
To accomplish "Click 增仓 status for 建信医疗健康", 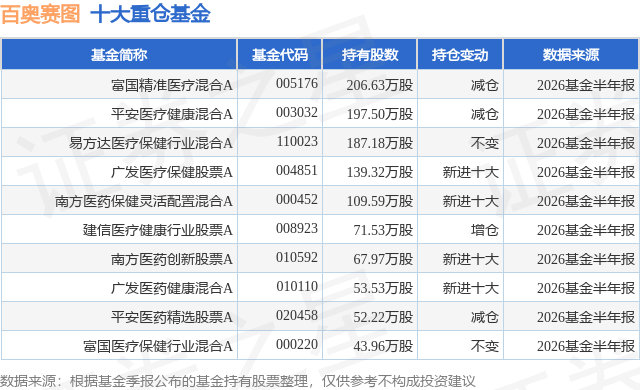I will (484, 230).
